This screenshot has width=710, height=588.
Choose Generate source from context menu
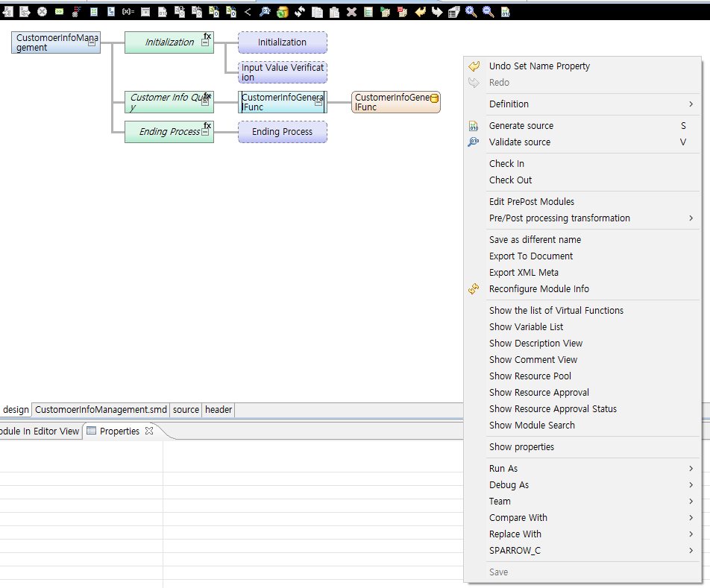(521, 126)
